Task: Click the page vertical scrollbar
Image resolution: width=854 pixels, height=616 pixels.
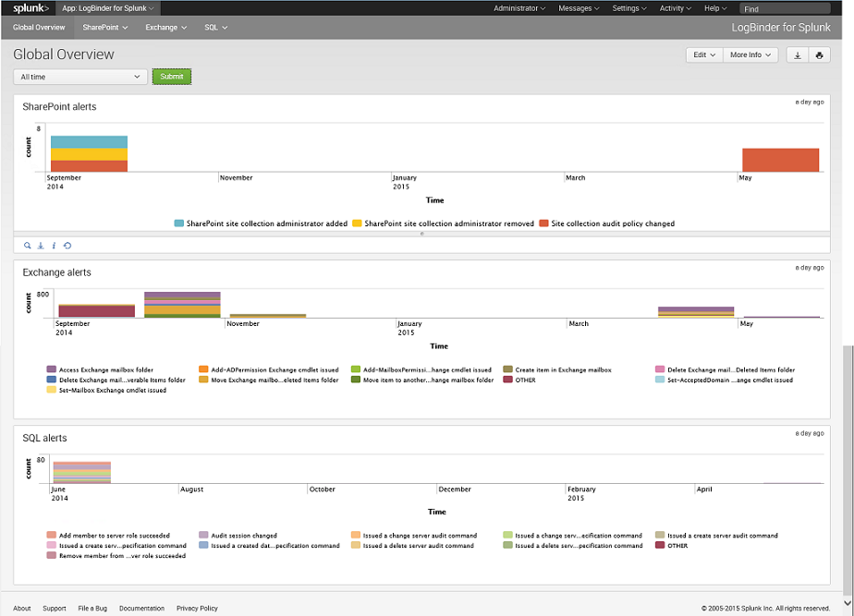Action: pyautogui.click(x=848, y=471)
